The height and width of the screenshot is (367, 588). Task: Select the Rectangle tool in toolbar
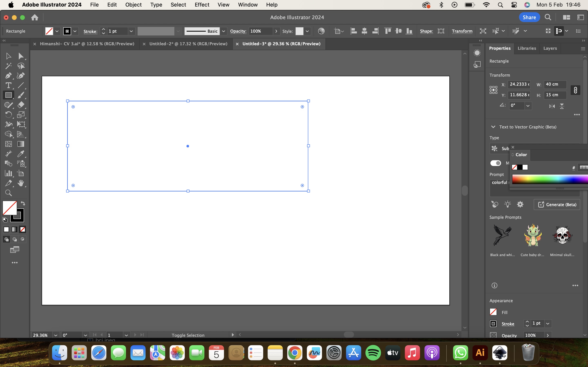pos(8,95)
